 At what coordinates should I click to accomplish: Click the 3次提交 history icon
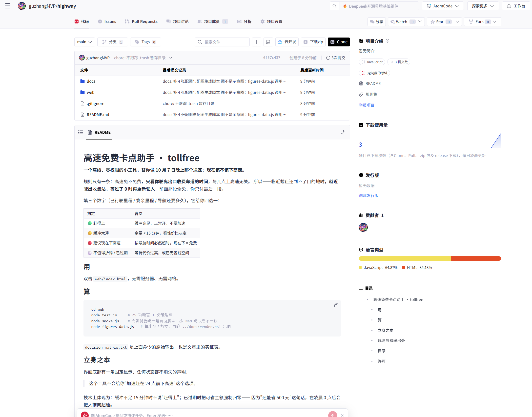pos(328,58)
